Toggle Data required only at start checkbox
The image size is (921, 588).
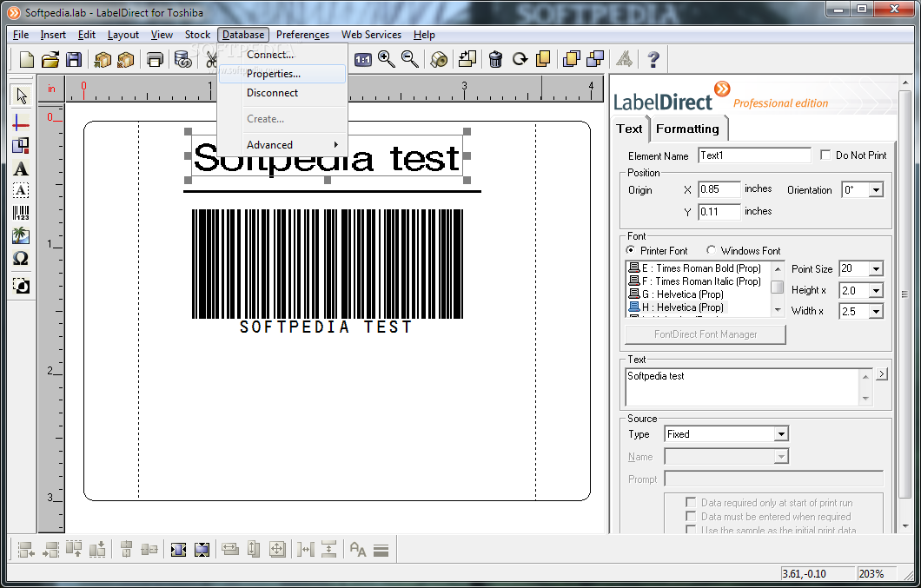(x=691, y=502)
